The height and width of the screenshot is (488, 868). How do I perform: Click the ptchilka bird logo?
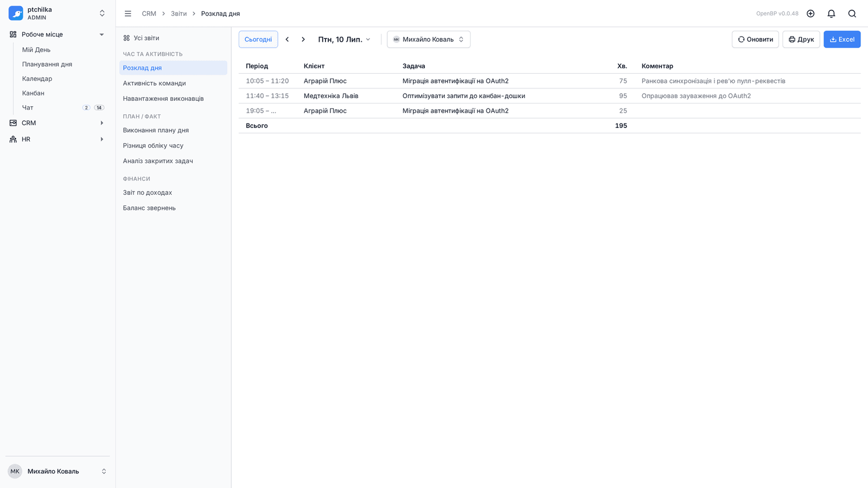[x=16, y=14]
